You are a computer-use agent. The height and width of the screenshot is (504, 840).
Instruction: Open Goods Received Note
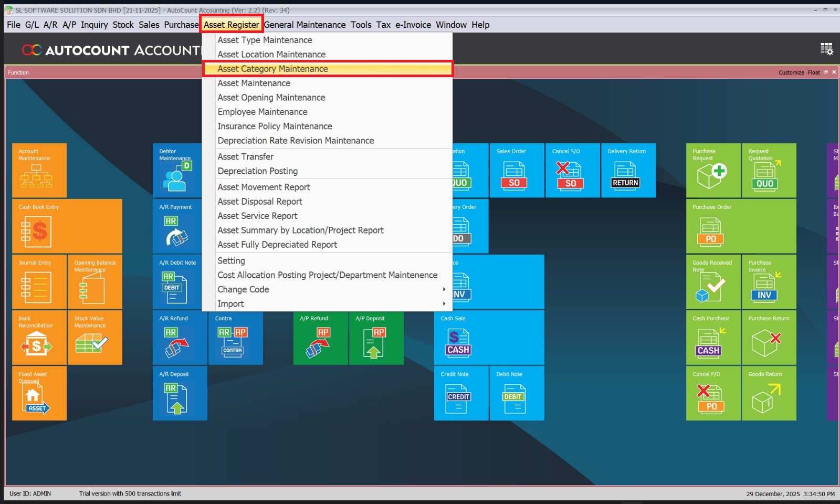coord(712,282)
